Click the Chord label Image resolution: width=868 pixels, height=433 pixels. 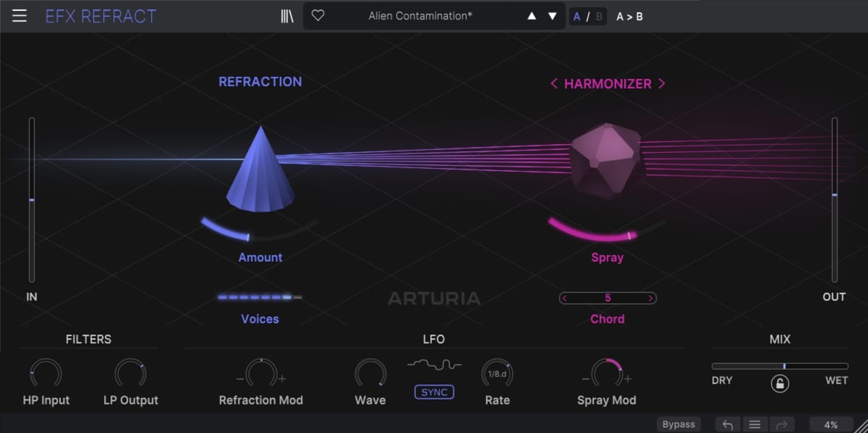608,319
